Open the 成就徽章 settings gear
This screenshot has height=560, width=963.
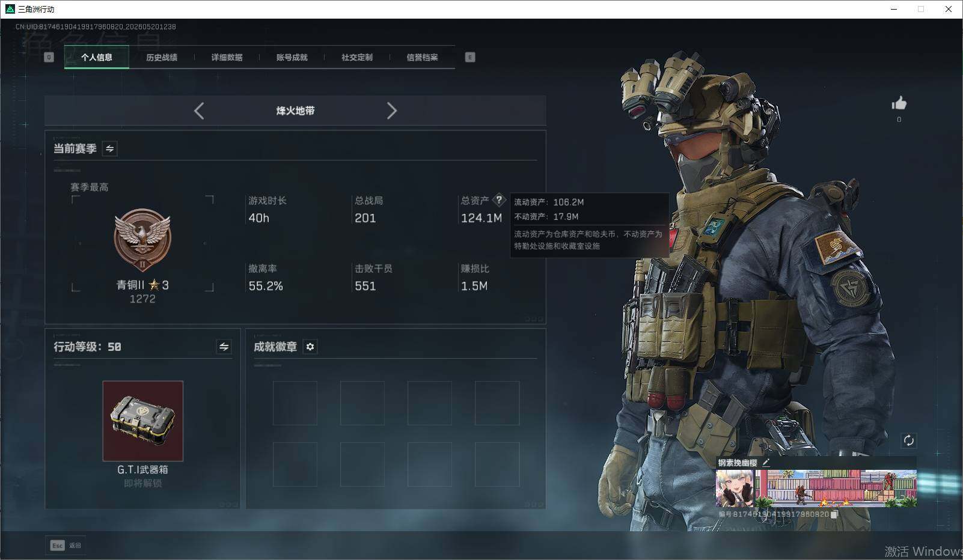click(310, 347)
